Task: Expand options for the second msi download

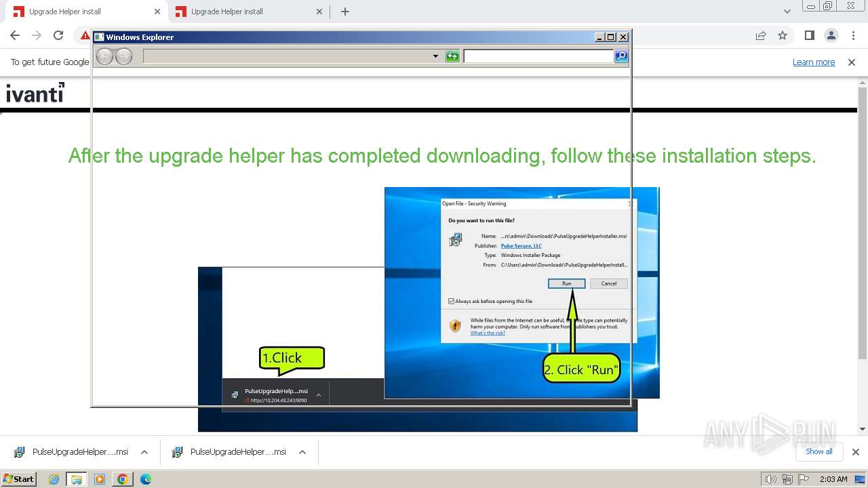Action: pos(302,452)
